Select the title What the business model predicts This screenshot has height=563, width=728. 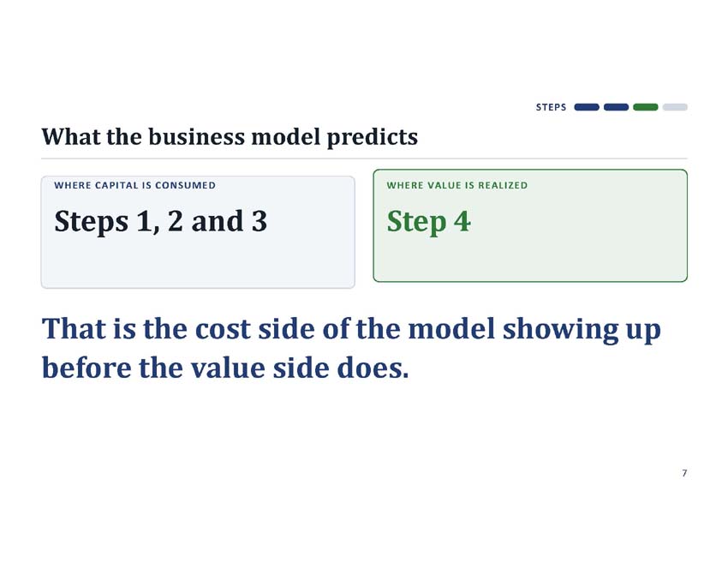click(230, 137)
